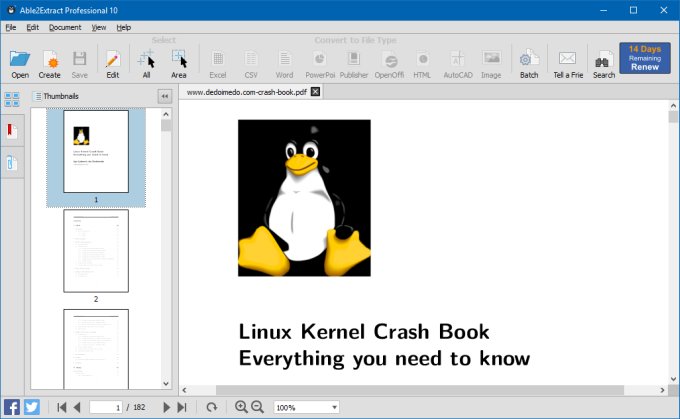Select the third page thumbnail
This screenshot has height=419, width=680.
pyautogui.click(x=96, y=349)
